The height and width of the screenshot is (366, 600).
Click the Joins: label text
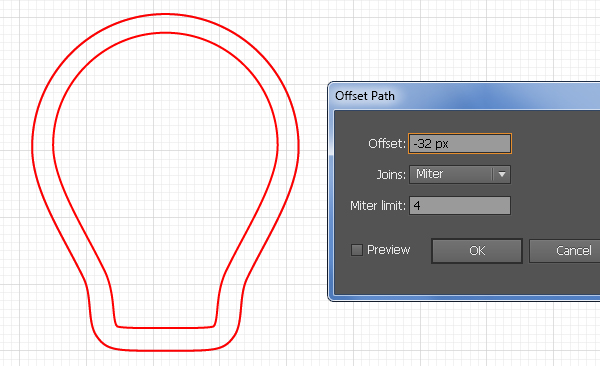[391, 175]
